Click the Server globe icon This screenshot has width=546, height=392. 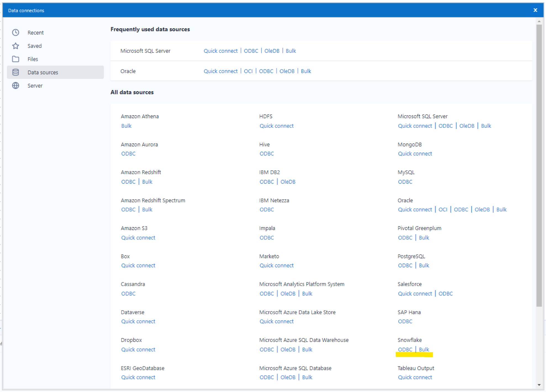(16, 86)
